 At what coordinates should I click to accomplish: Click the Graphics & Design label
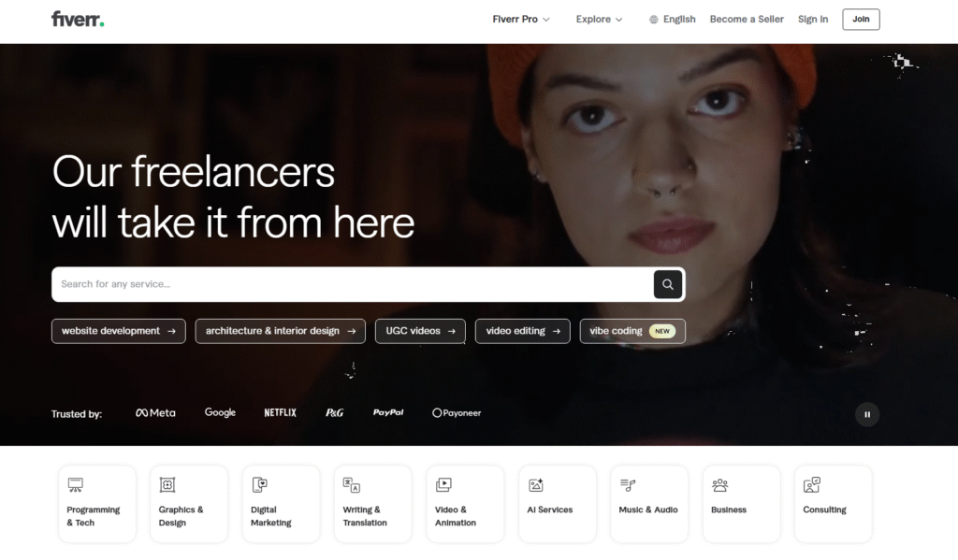[x=181, y=516]
